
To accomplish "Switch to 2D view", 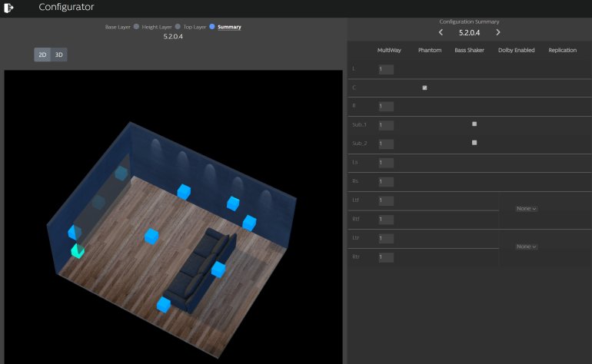I will (x=42, y=55).
